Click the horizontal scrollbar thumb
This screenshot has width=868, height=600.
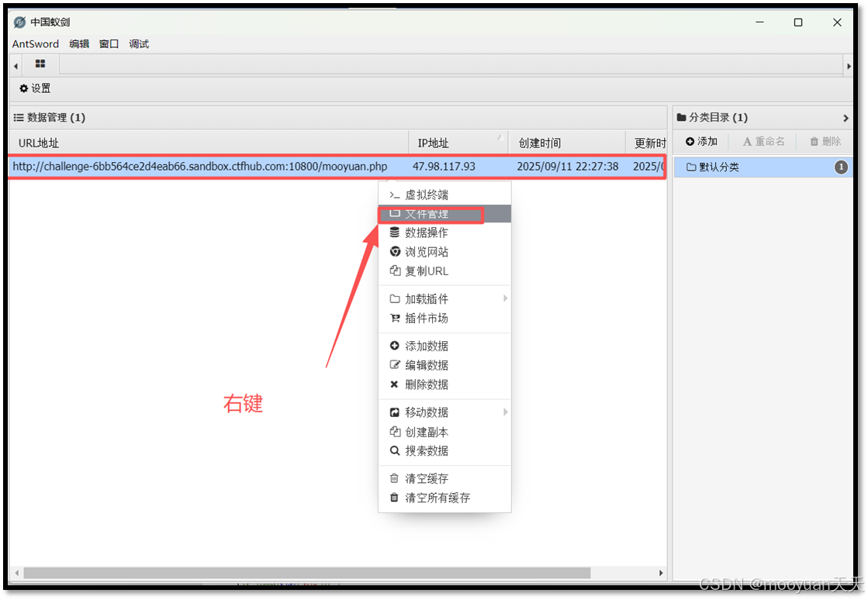tap(306, 573)
